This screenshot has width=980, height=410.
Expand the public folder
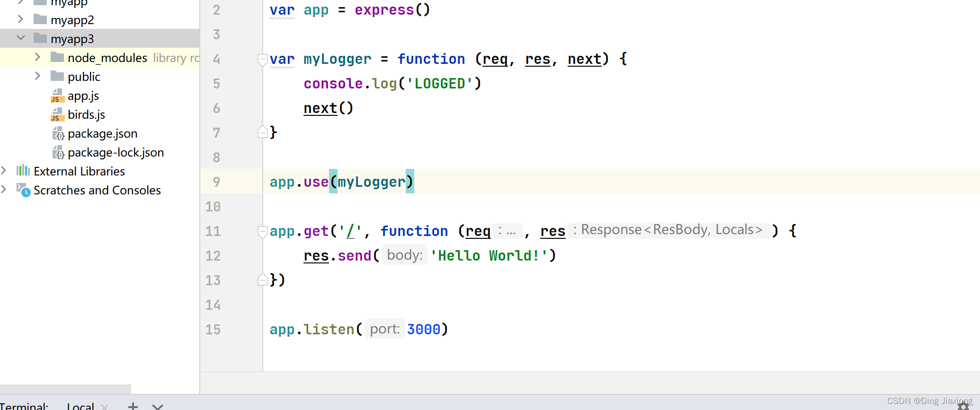37,76
